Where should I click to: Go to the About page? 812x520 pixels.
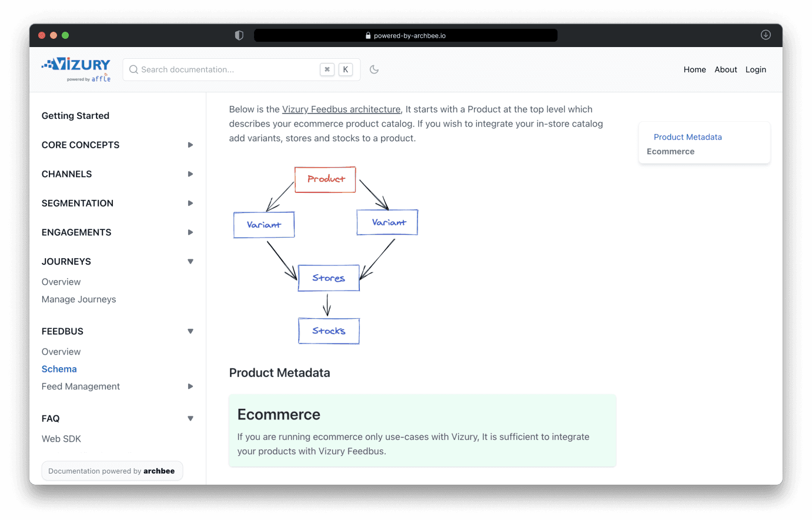[726, 69]
